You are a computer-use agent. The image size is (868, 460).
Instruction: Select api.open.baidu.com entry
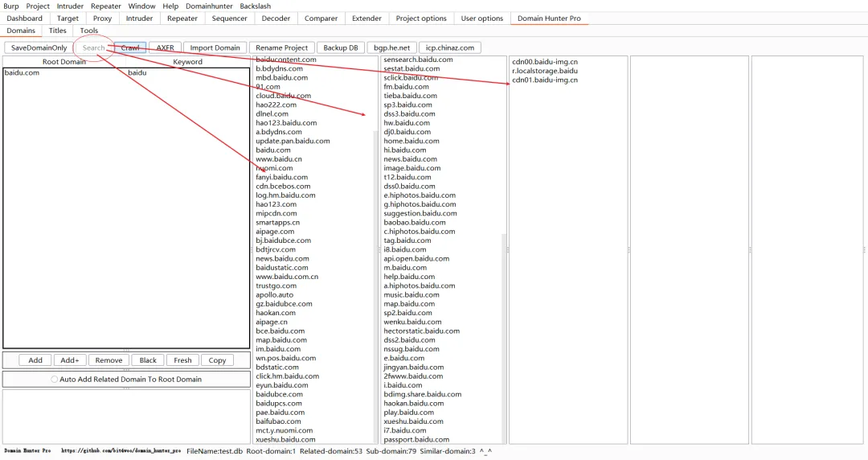[416, 258]
